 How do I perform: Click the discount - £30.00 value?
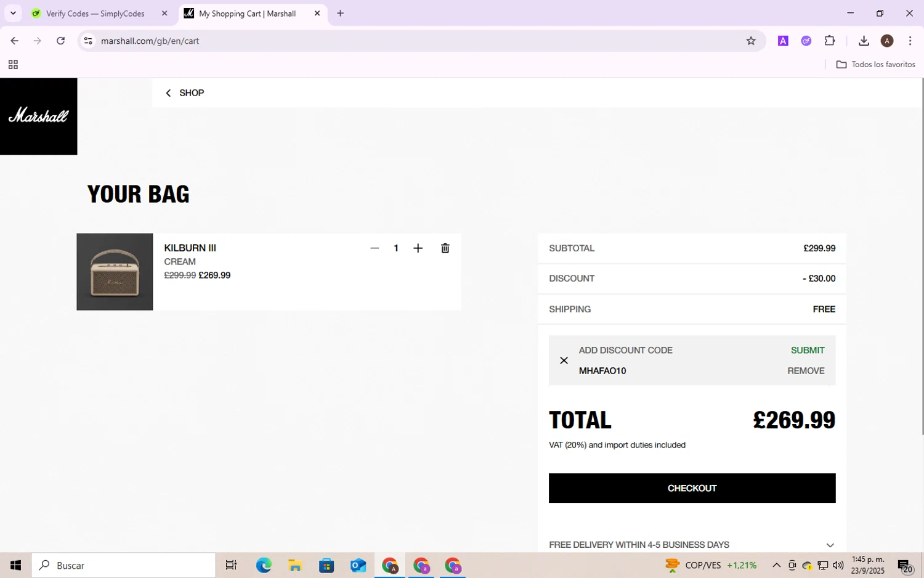[x=819, y=279]
